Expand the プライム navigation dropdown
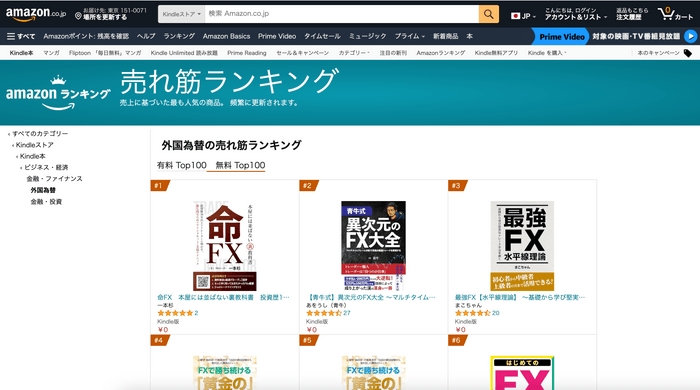The image size is (700, 390). point(409,36)
